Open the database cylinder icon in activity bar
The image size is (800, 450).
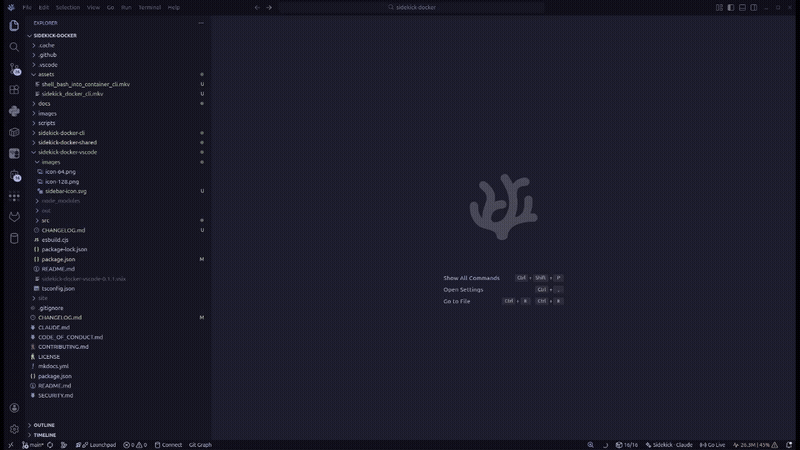point(14,238)
